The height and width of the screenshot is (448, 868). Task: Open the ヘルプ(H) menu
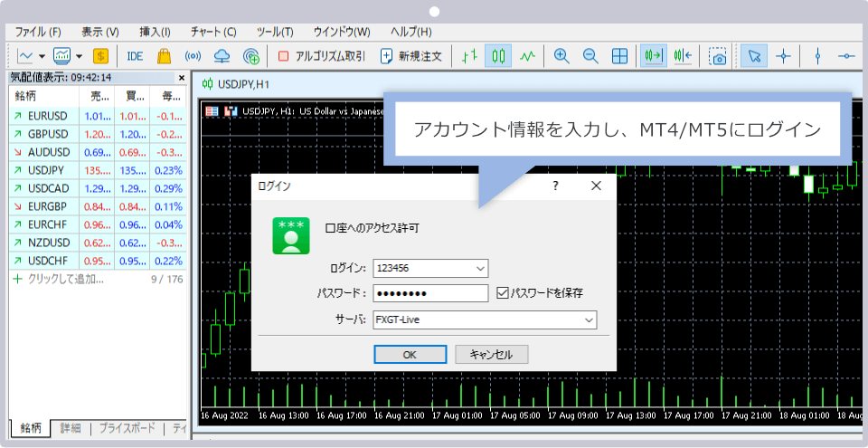pos(411,32)
